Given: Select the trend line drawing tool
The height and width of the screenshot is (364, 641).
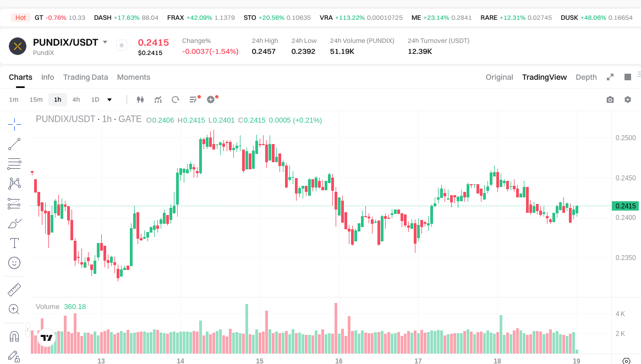Looking at the screenshot, I should coord(14,144).
